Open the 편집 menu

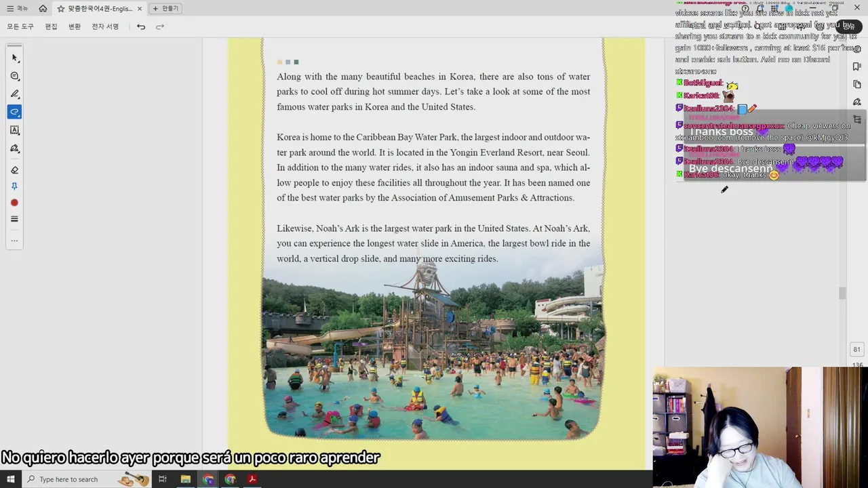point(51,26)
